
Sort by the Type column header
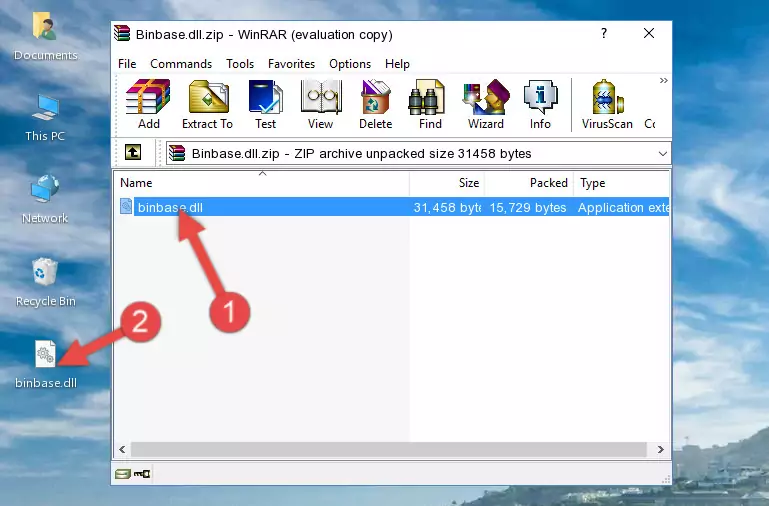point(621,183)
